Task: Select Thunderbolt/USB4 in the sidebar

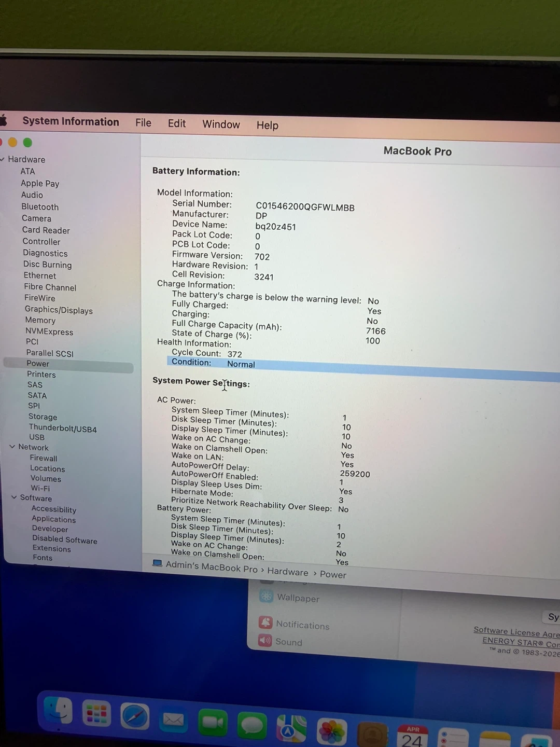Action: [x=63, y=428]
